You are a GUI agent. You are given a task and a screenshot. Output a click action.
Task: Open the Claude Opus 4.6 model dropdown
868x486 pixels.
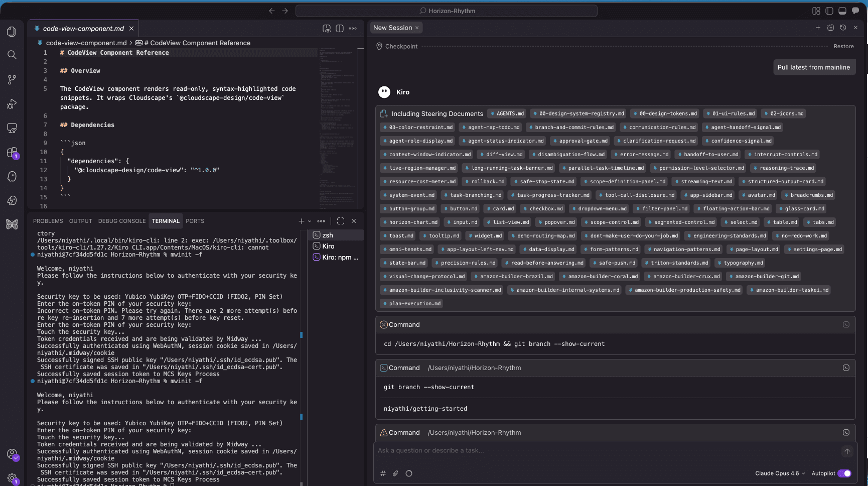click(780, 473)
